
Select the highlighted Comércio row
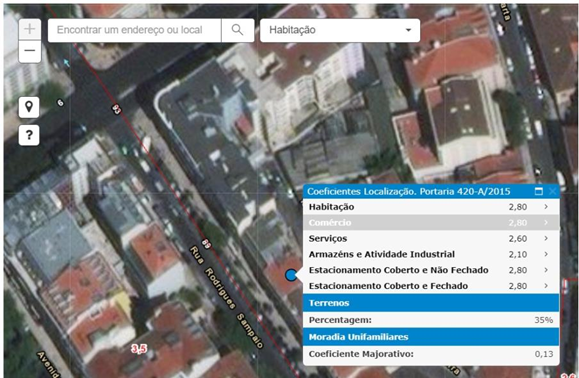click(431, 223)
